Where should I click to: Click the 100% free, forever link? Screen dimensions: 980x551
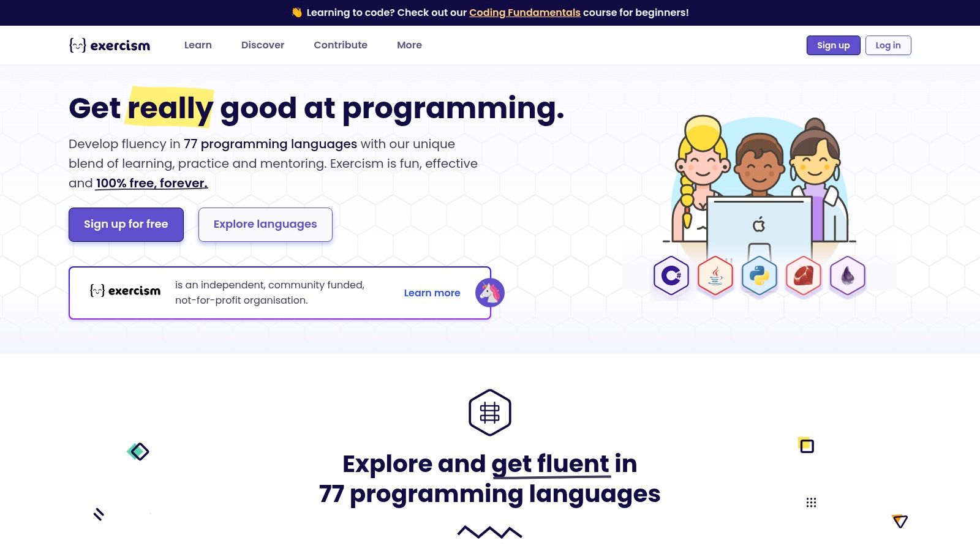(151, 182)
